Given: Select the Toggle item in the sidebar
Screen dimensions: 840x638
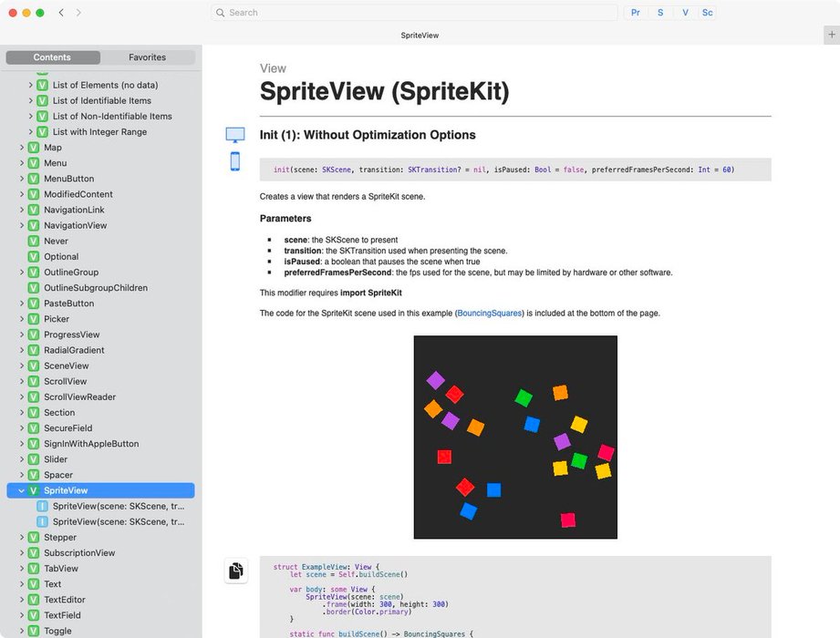Looking at the screenshot, I should pyautogui.click(x=59, y=630).
